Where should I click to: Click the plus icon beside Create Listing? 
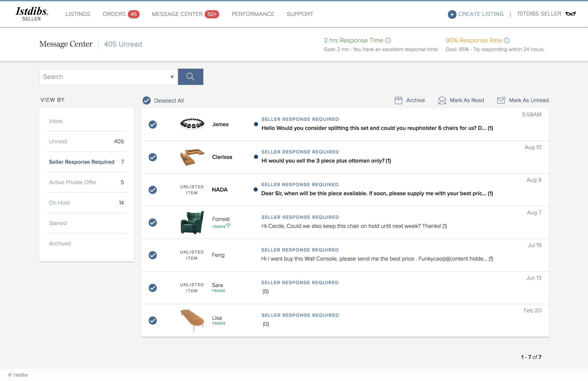(x=452, y=14)
